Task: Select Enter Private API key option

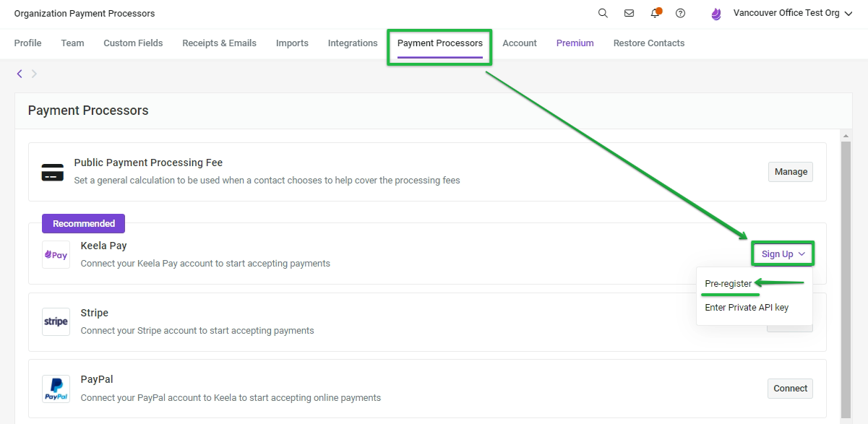Action: [x=747, y=308]
